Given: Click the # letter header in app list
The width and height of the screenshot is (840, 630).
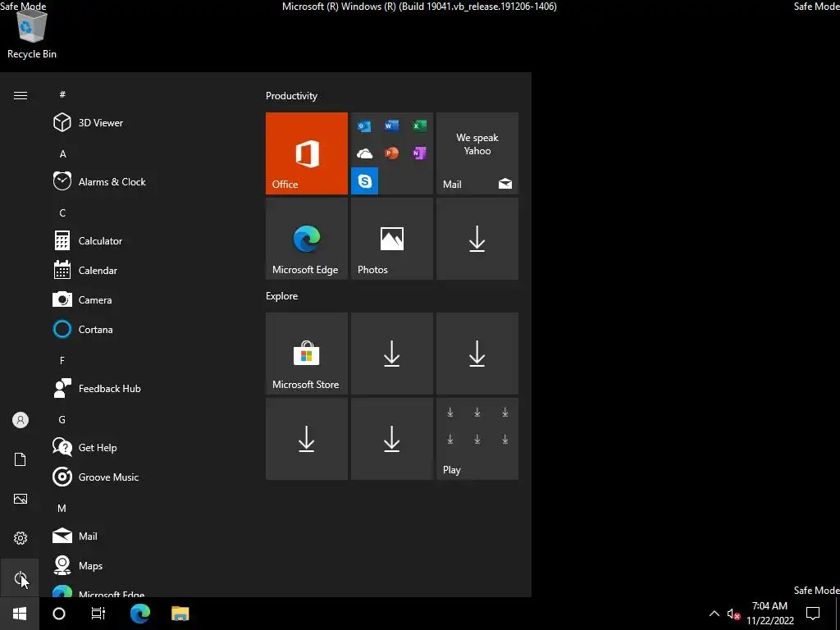Looking at the screenshot, I should pyautogui.click(x=62, y=94).
